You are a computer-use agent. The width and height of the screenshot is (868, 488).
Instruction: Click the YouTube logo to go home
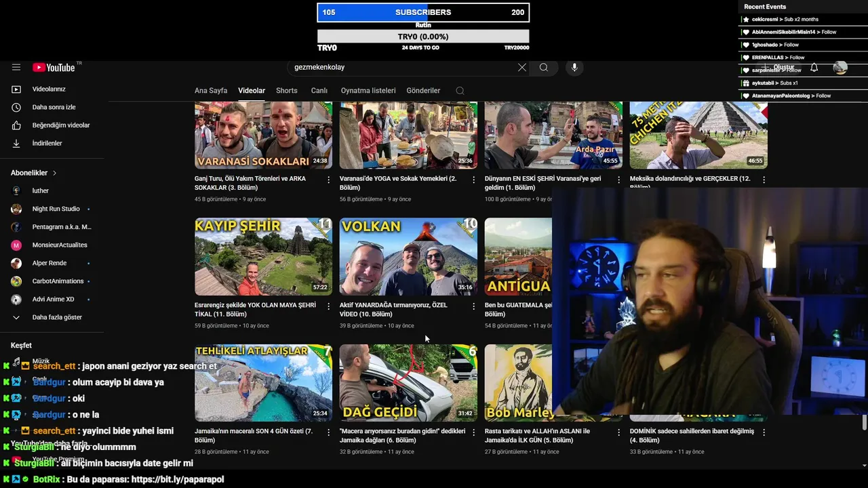coord(54,67)
